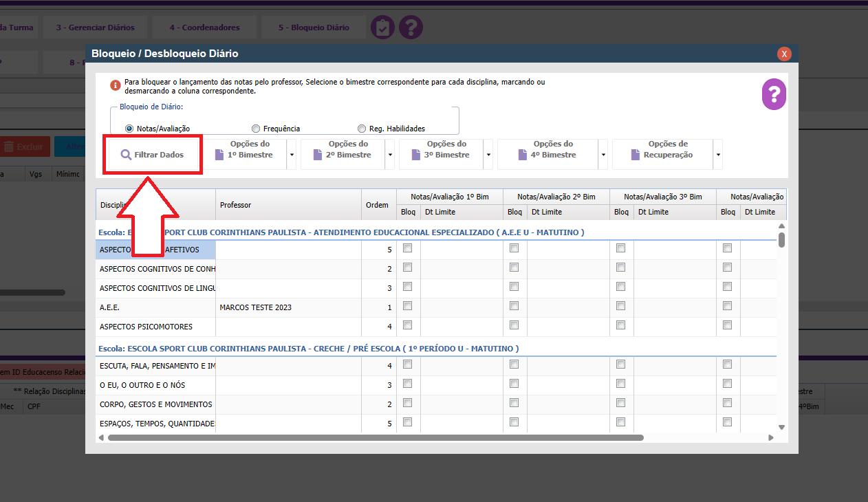Click the Filtrar Dados magnifier button
The image size is (868, 502).
pos(153,155)
